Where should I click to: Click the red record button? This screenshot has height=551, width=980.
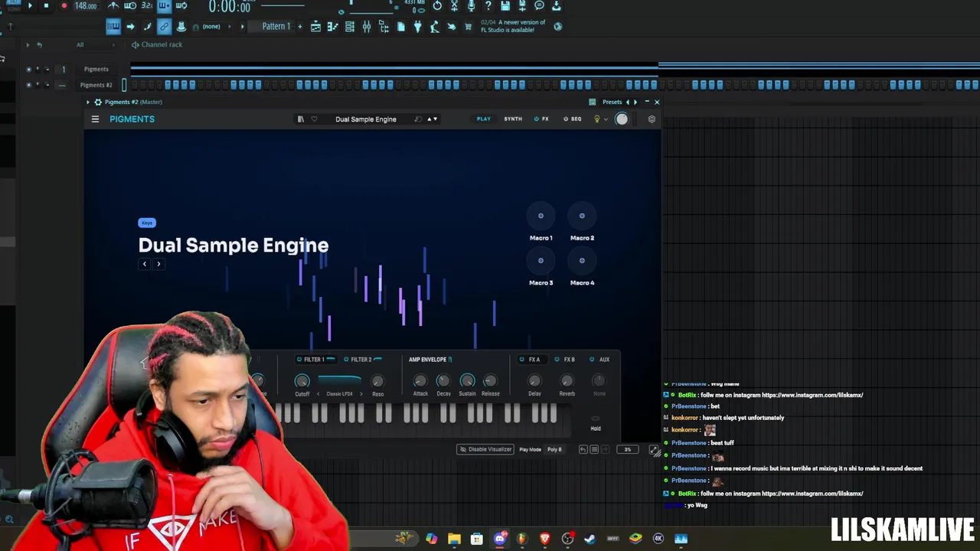[x=64, y=6]
